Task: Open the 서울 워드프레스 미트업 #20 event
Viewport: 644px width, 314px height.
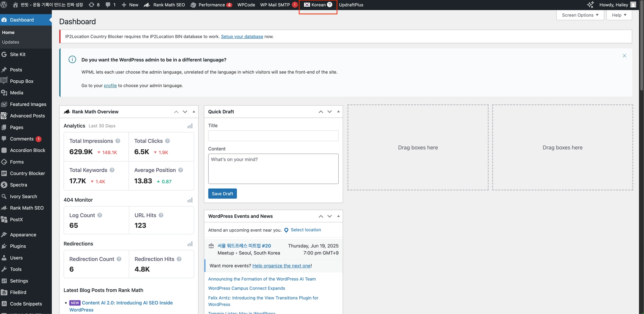Action: [x=244, y=246]
